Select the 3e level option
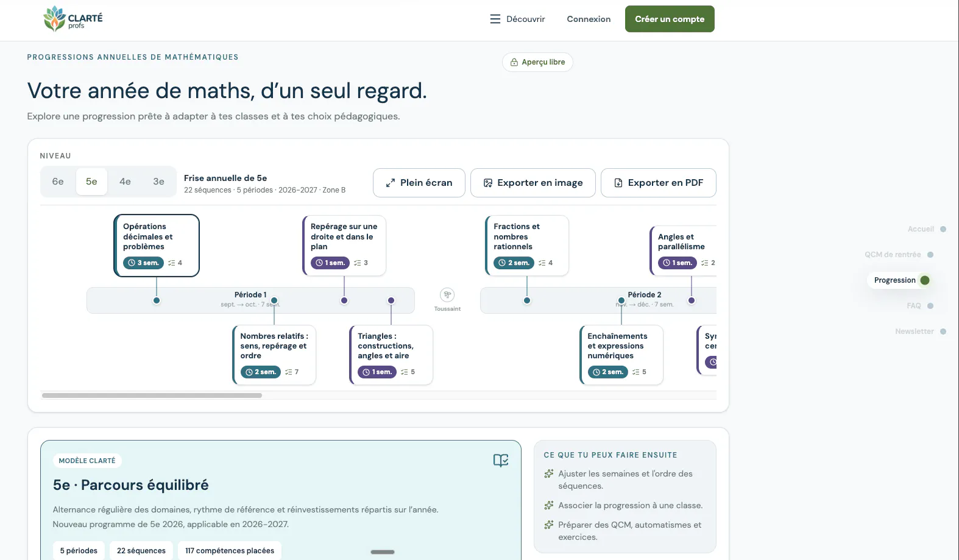 tap(158, 182)
